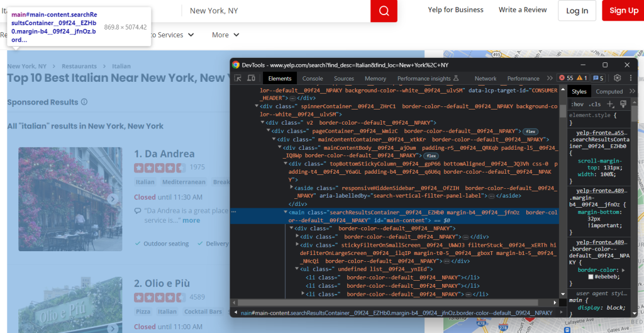The image size is (644, 333).
Task: Toggle the device toolbar icon in DevTools
Action: click(x=251, y=79)
